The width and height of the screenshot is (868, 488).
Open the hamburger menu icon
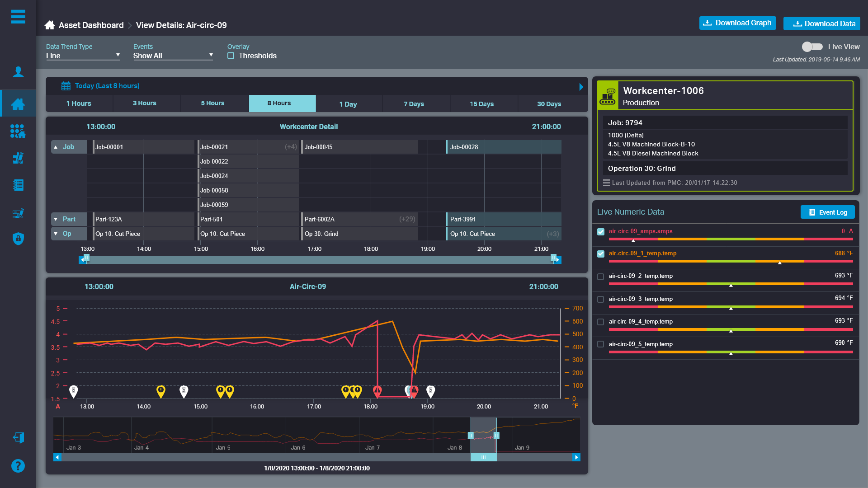[18, 16]
